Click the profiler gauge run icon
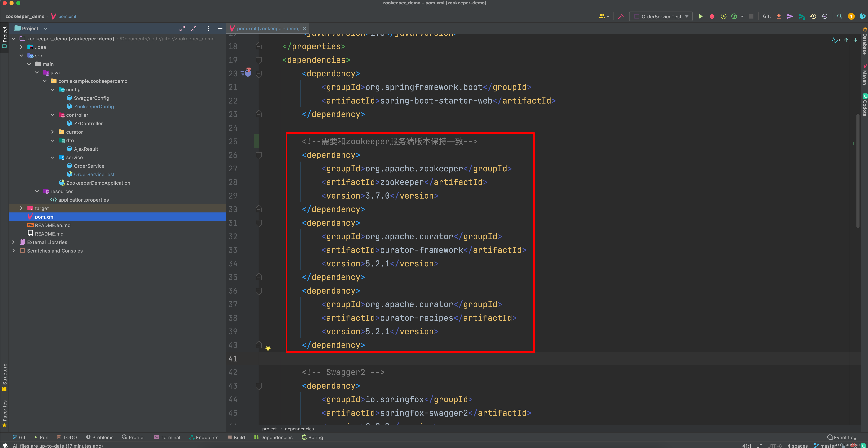Screen dimensions: 868x448 click(734, 16)
